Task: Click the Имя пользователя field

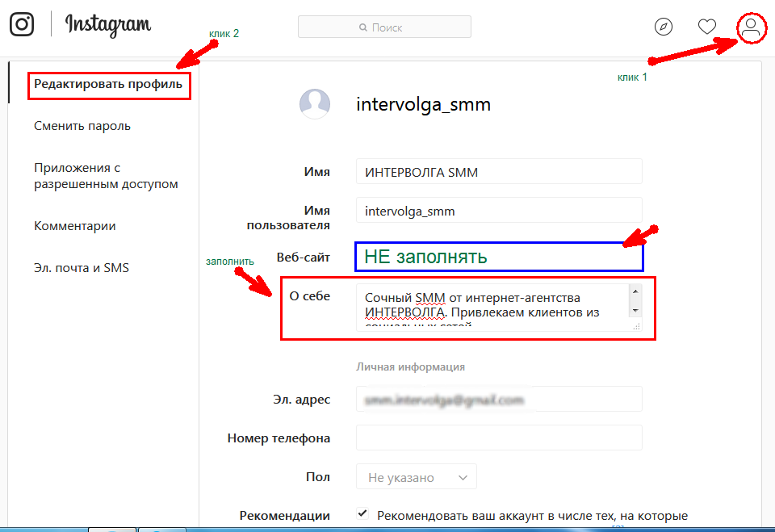Action: point(499,210)
